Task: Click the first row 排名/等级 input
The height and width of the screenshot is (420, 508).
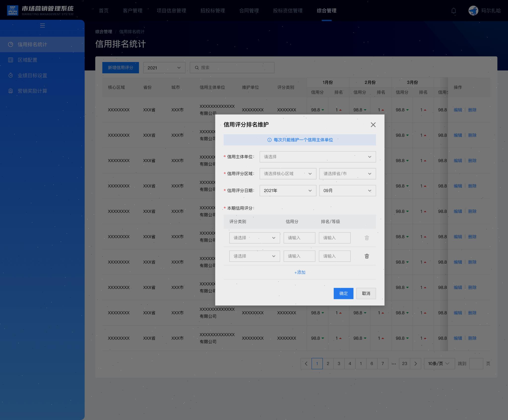Action: [x=335, y=238]
